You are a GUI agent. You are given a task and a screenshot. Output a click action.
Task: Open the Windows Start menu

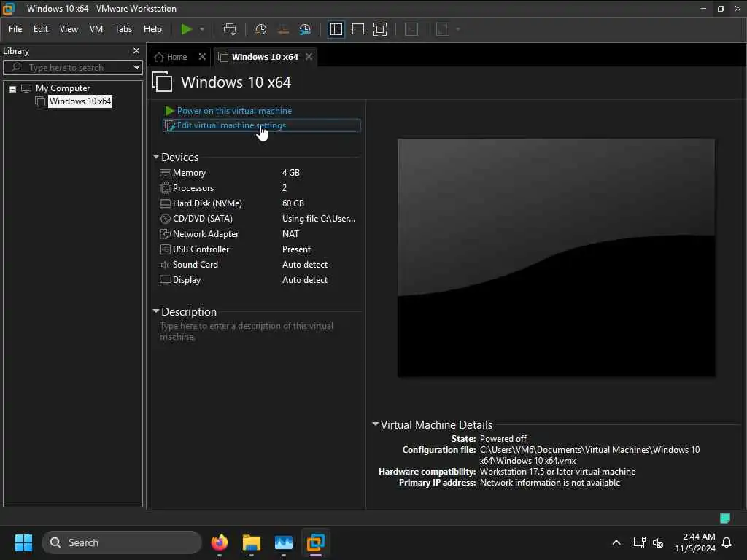point(23,542)
